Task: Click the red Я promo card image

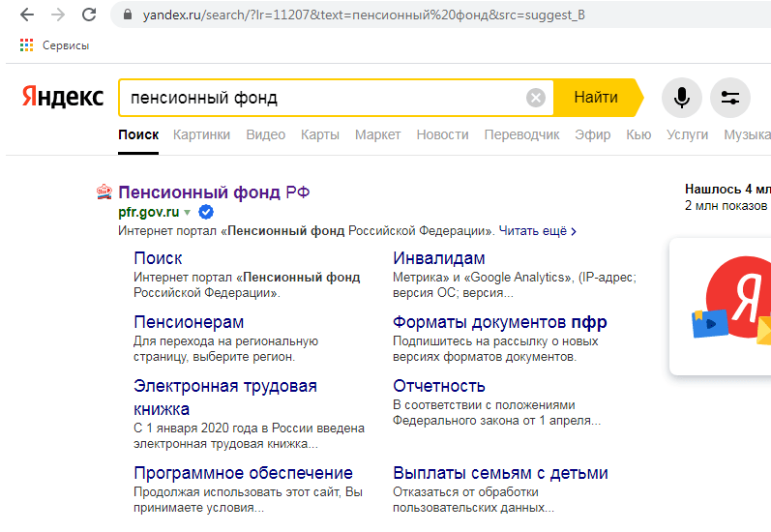Action: click(x=730, y=300)
